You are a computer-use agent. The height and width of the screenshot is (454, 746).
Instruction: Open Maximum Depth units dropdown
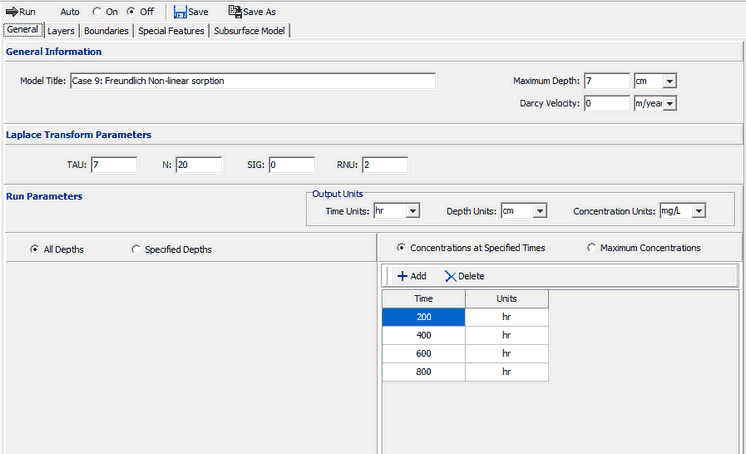(x=669, y=81)
